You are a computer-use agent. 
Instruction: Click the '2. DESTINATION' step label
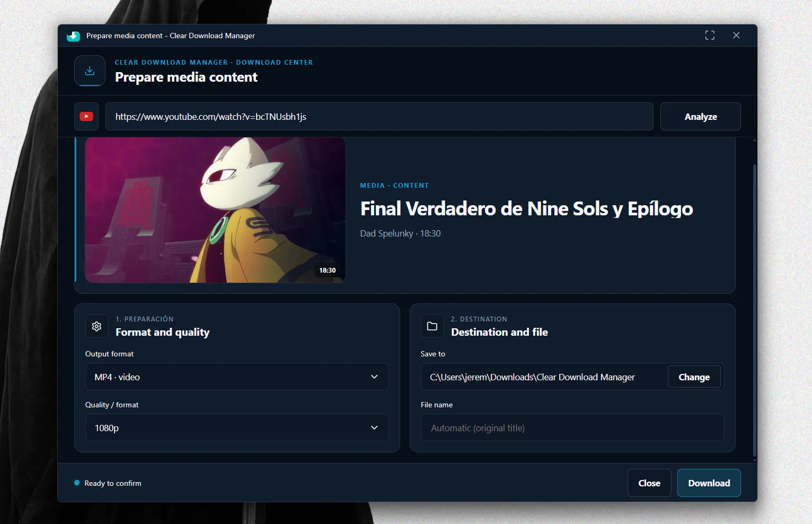pyautogui.click(x=479, y=319)
